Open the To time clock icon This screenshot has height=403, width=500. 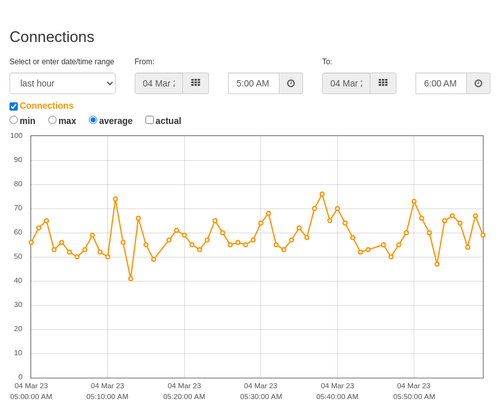(x=478, y=83)
